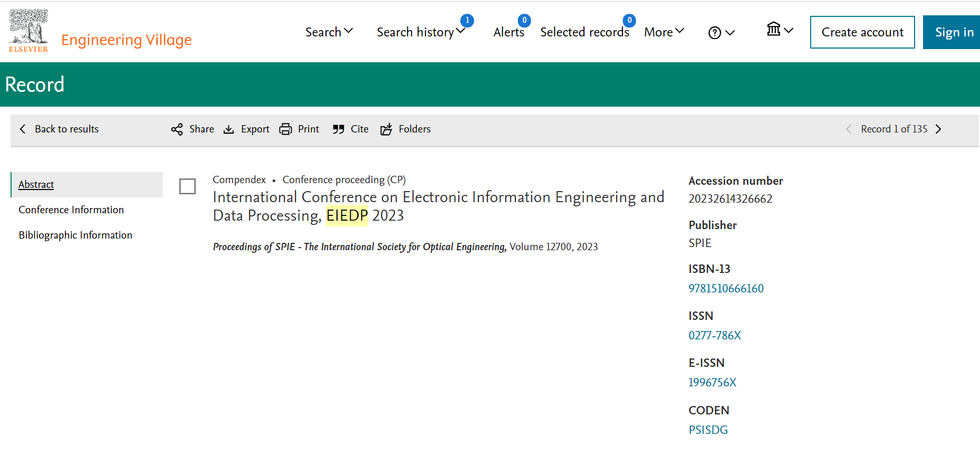Image resolution: width=980 pixels, height=454 pixels.
Task: Click the Elsevier tree logo
Action: 28,31
